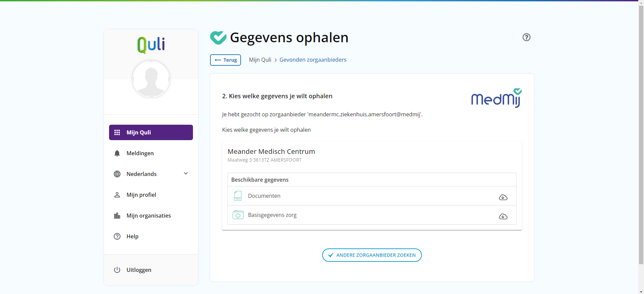The height and width of the screenshot is (294, 644).
Task: Click the Gegevens ophalen page title
Action: (289, 38)
